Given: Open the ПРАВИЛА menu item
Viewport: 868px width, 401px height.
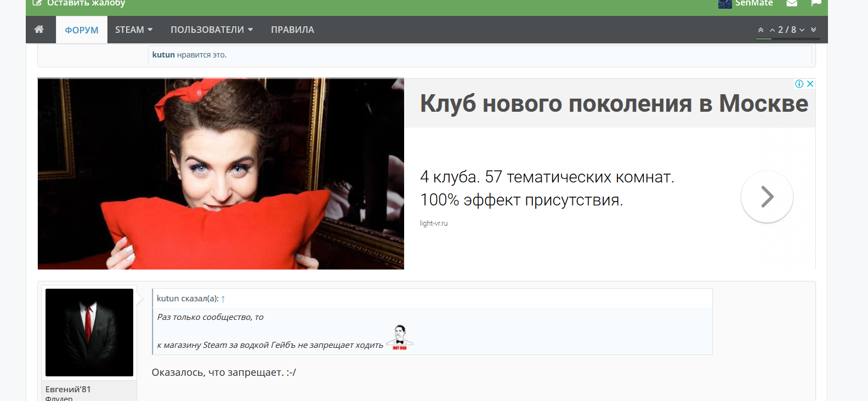Looking at the screenshot, I should tap(292, 30).
